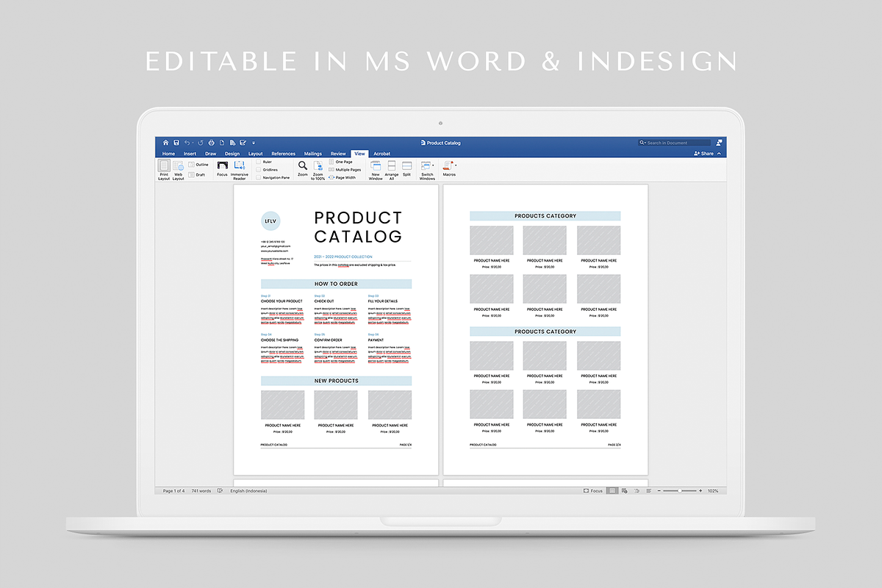Click the Zoom to 100% icon

pos(318,167)
